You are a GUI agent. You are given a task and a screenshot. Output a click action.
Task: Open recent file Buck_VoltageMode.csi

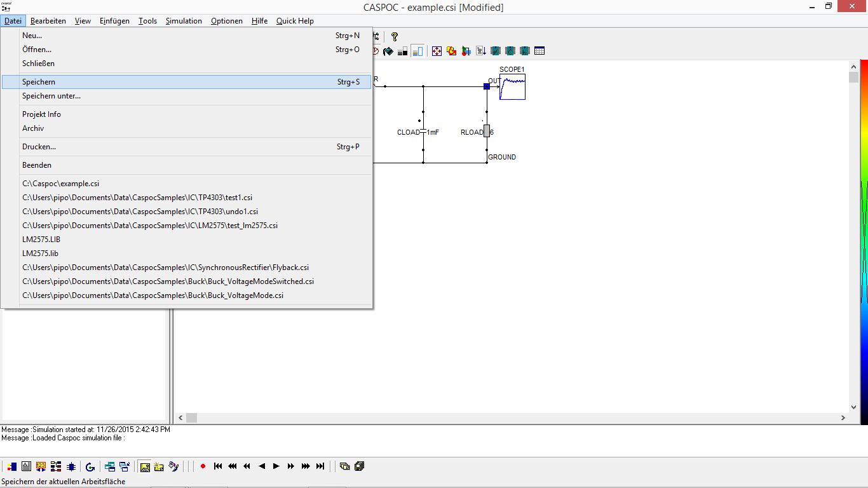click(x=187, y=295)
